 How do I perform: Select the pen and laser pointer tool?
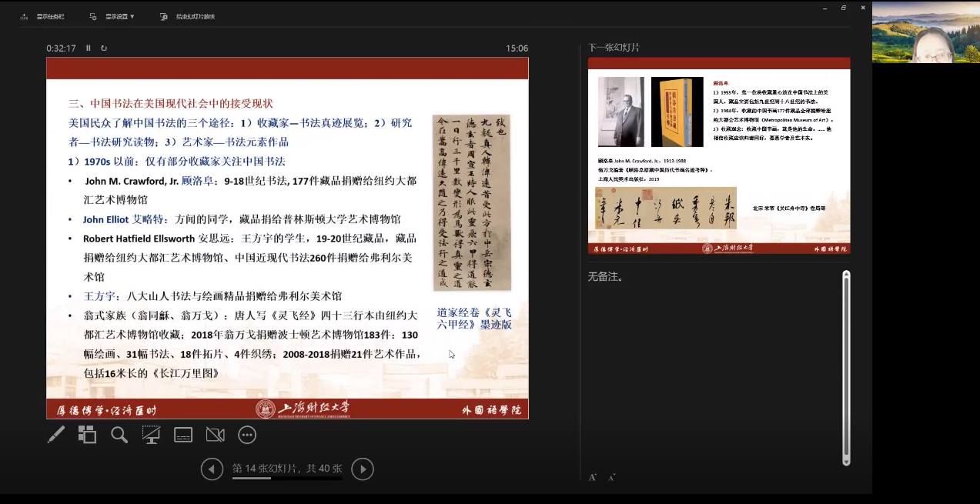click(x=56, y=435)
